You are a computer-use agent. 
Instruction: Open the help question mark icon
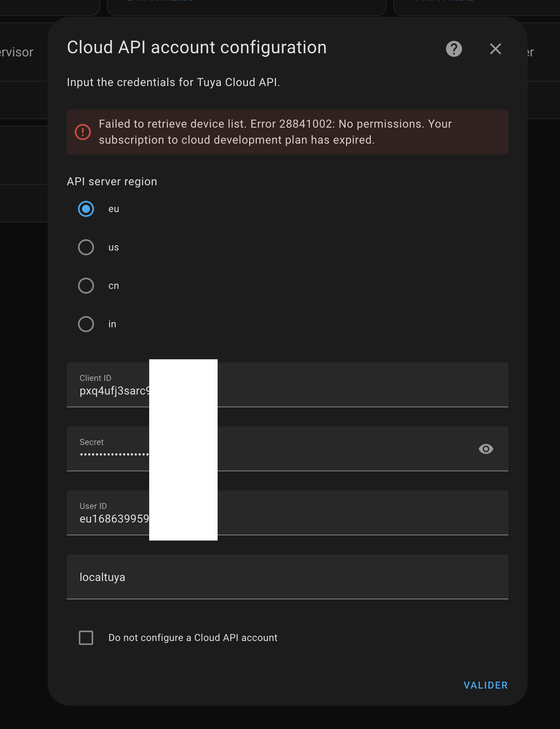point(454,49)
